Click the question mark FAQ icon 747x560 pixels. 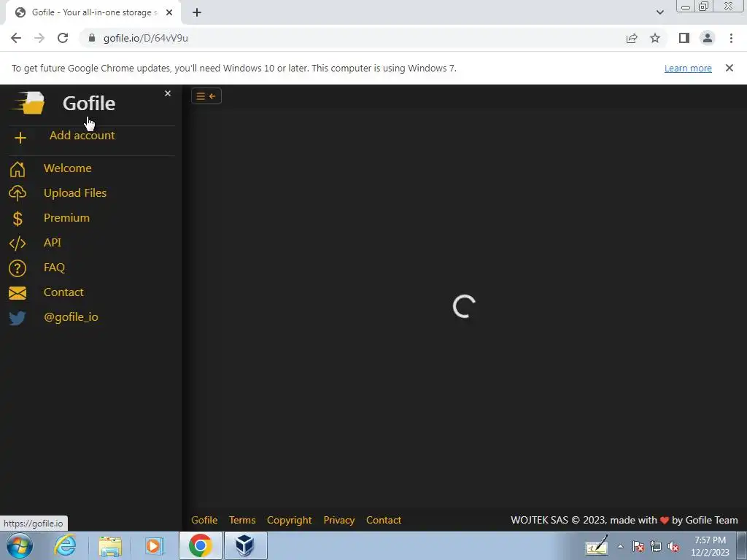click(18, 268)
